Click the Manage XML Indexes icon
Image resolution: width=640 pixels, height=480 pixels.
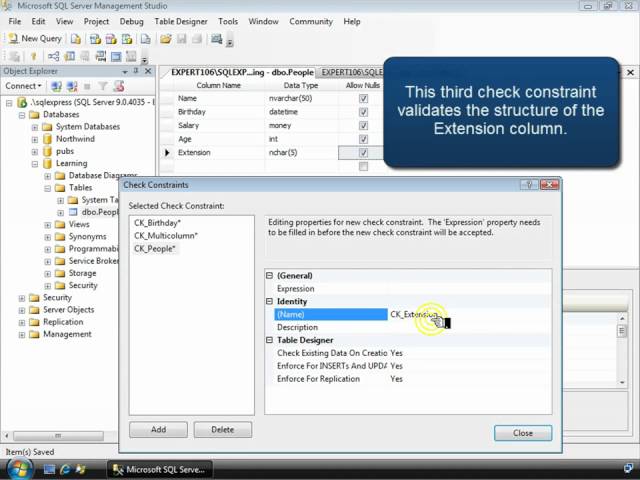(x=100, y=56)
